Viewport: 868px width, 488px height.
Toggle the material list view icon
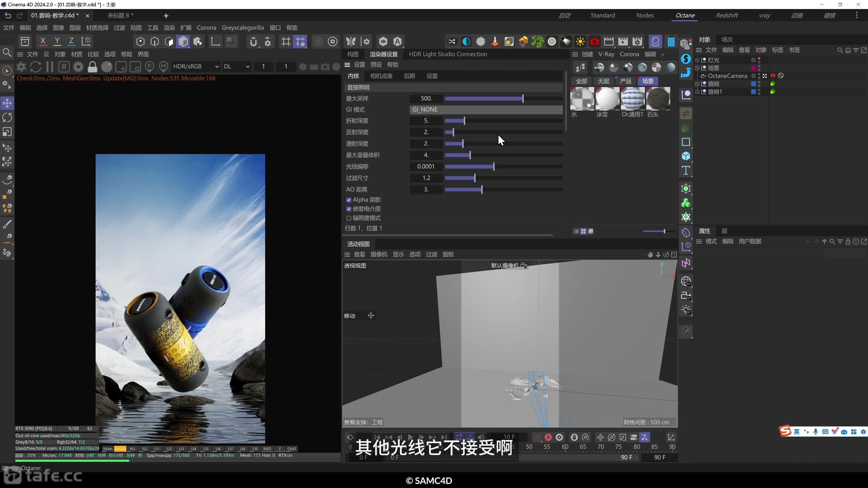pyautogui.click(x=576, y=231)
